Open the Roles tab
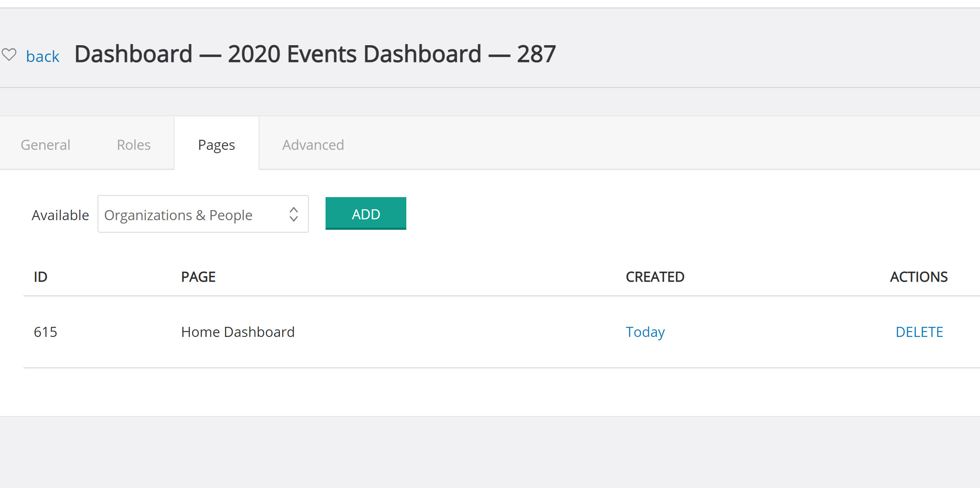Viewport: 980px width, 488px height. click(x=133, y=145)
